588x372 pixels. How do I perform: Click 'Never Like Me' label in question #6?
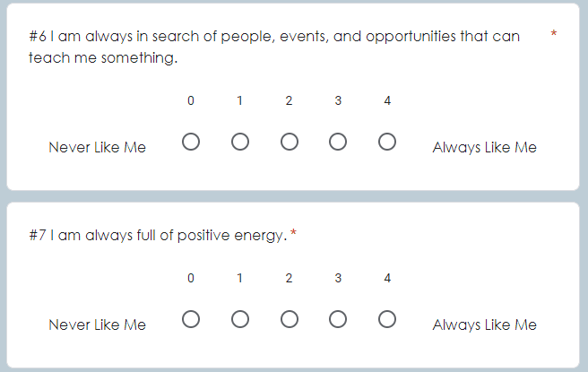pos(97,147)
